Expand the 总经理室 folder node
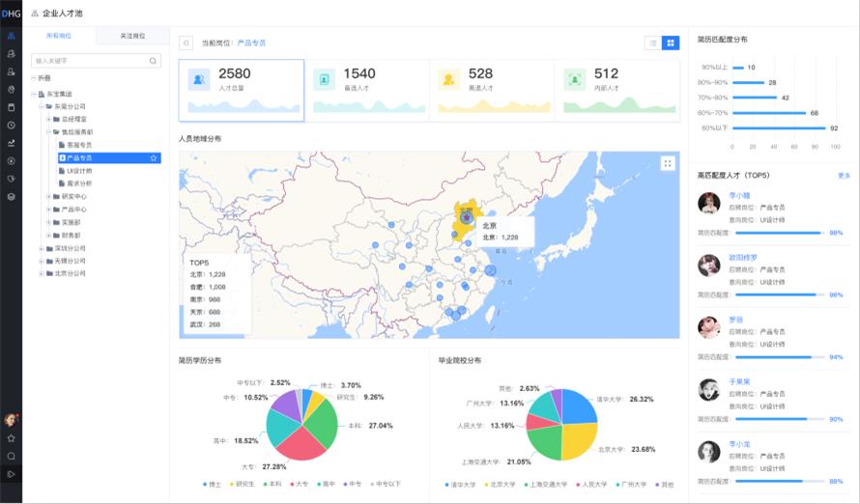This screenshot has width=860, height=504. click(48, 120)
